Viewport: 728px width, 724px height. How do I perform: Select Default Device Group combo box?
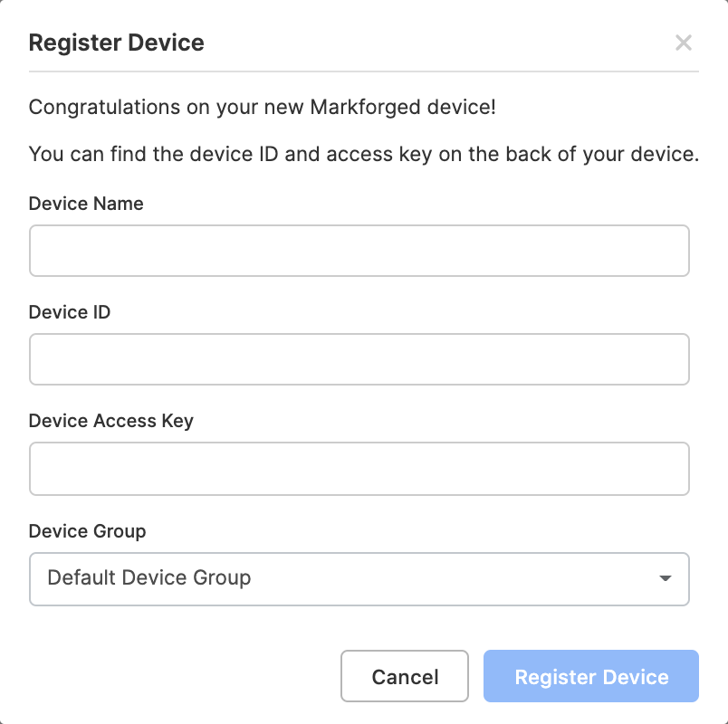coord(359,579)
